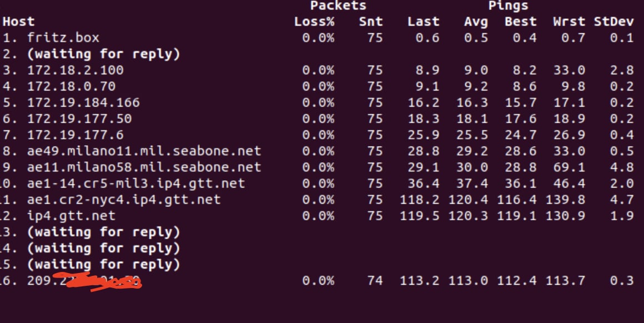Screen dimensions: 644x323
Task: Select hop 172.19.177.50
Action: click(79, 119)
